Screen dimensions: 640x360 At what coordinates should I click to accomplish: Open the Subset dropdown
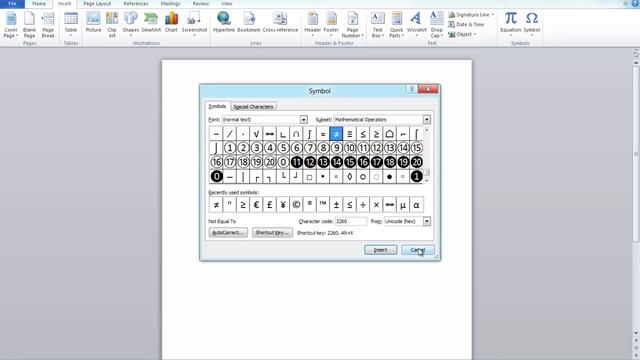click(427, 120)
